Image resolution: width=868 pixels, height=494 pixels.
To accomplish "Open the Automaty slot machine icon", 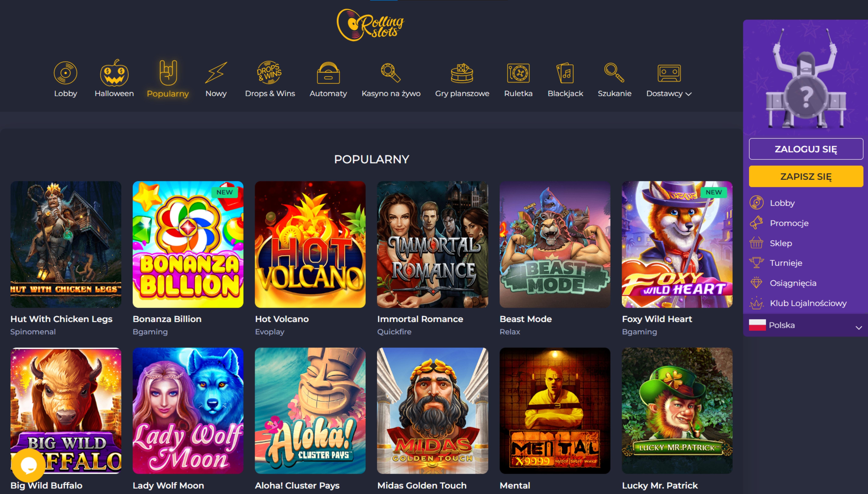I will 328,73.
